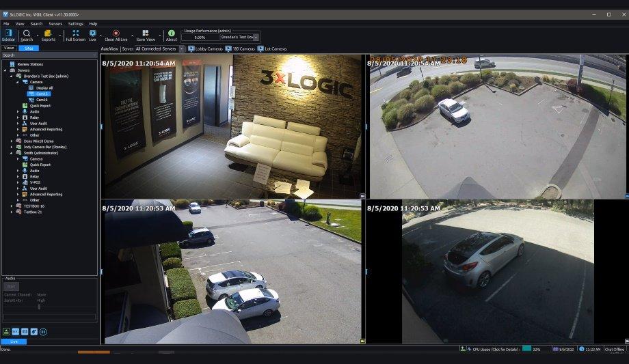Open Save View dropdown arrow

click(159, 36)
